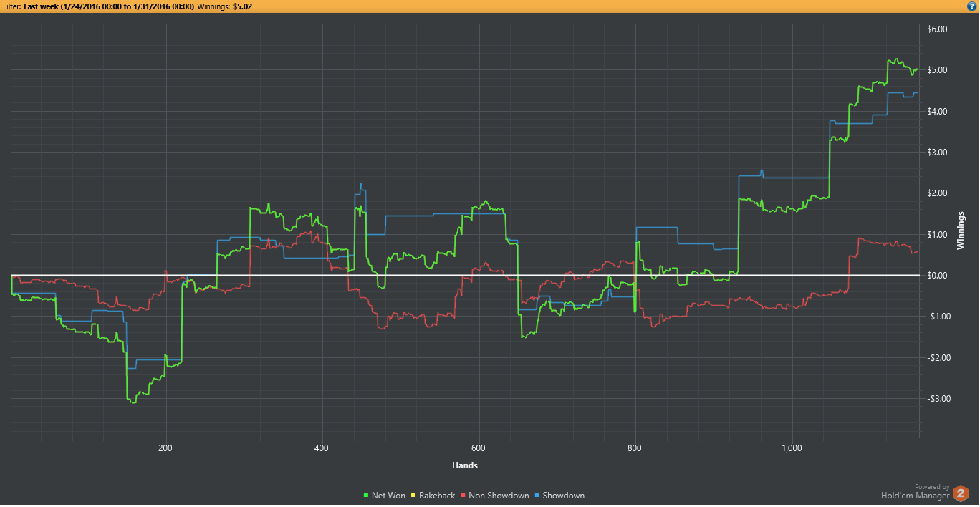This screenshot has height=507, width=980.
Task: Click the 1,000 hands axis label
Action: pos(792,448)
